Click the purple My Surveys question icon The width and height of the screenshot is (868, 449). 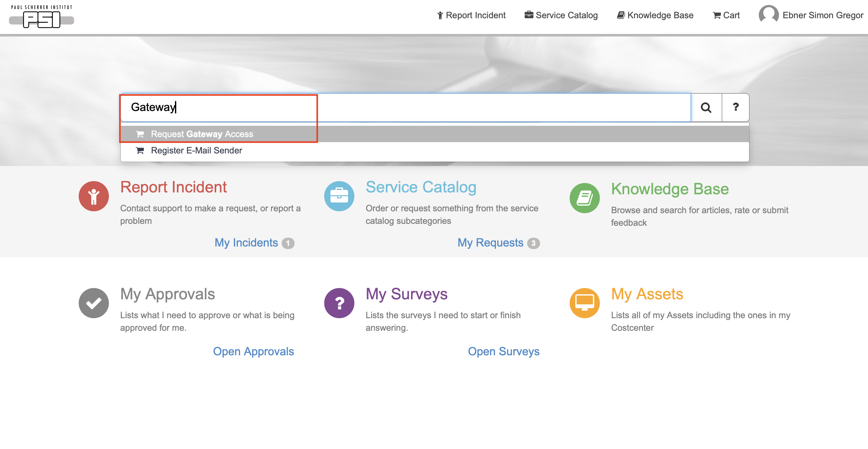339,303
